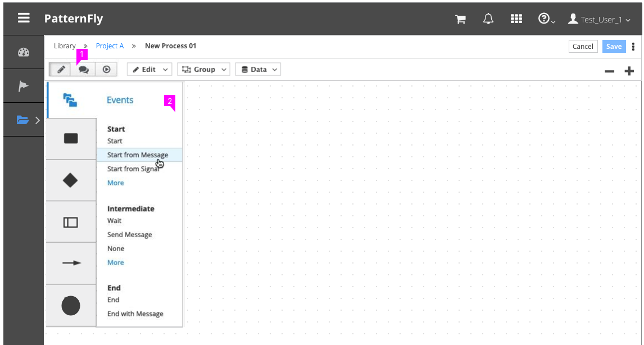Select the gateway diamond palette icon
Image resolution: width=644 pixels, height=345 pixels.
click(71, 180)
